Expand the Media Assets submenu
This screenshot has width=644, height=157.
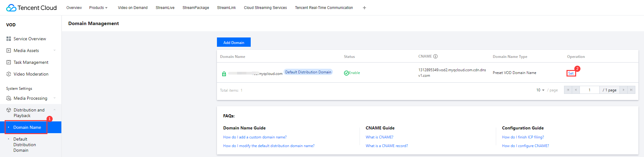click(x=55, y=50)
